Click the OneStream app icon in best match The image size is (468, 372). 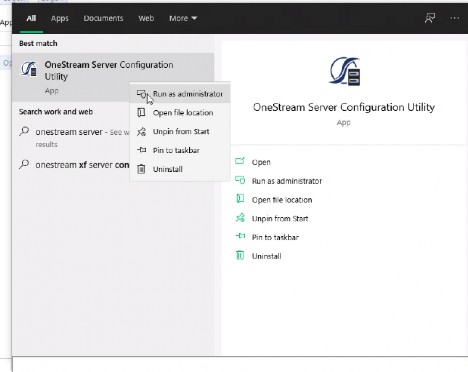coord(29,69)
